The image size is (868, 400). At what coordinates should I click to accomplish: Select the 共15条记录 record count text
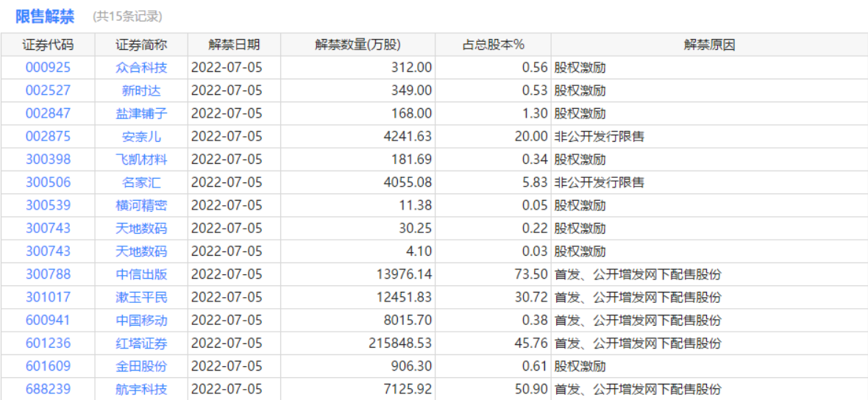(128, 17)
